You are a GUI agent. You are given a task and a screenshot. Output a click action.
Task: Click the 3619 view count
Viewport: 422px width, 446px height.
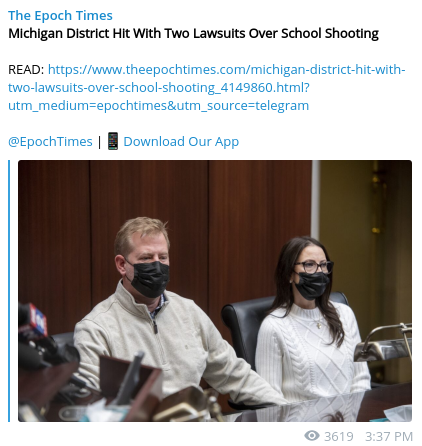(339, 436)
